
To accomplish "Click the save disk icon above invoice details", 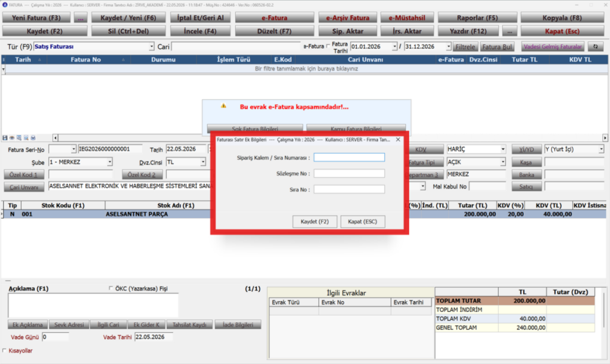I will tap(5, 138).
